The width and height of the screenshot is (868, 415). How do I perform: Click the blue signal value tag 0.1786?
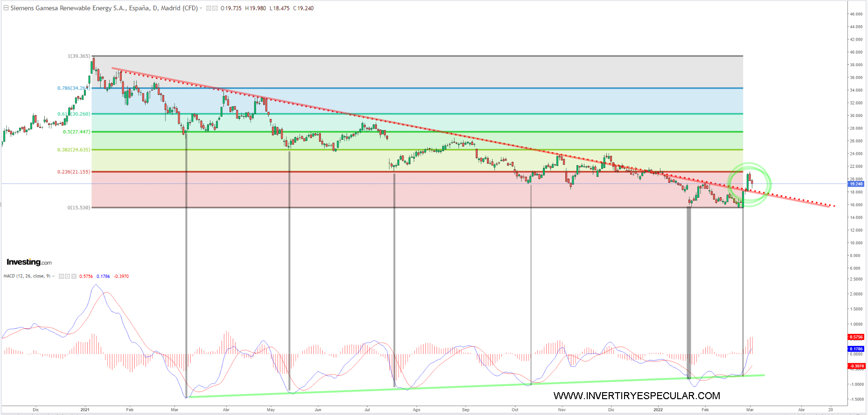(x=856, y=349)
